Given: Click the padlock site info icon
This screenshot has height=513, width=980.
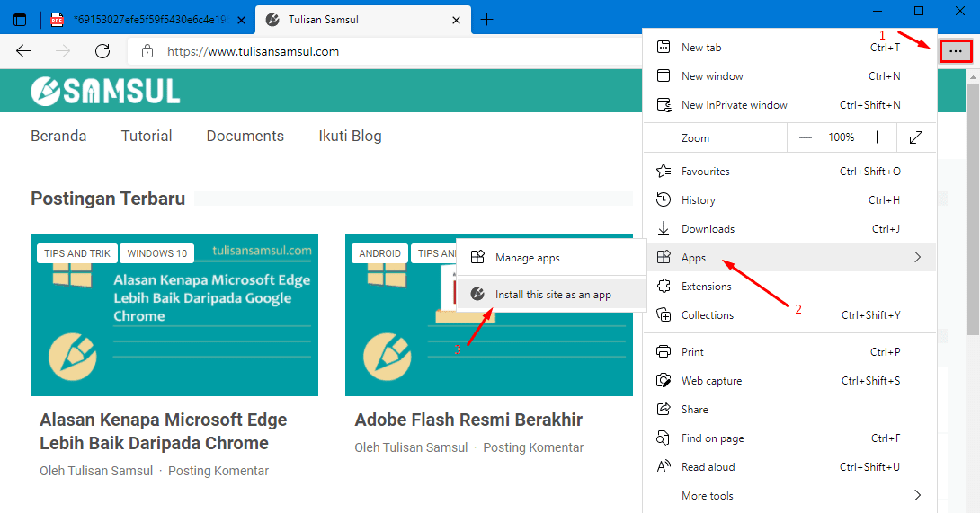Looking at the screenshot, I should pyautogui.click(x=147, y=51).
